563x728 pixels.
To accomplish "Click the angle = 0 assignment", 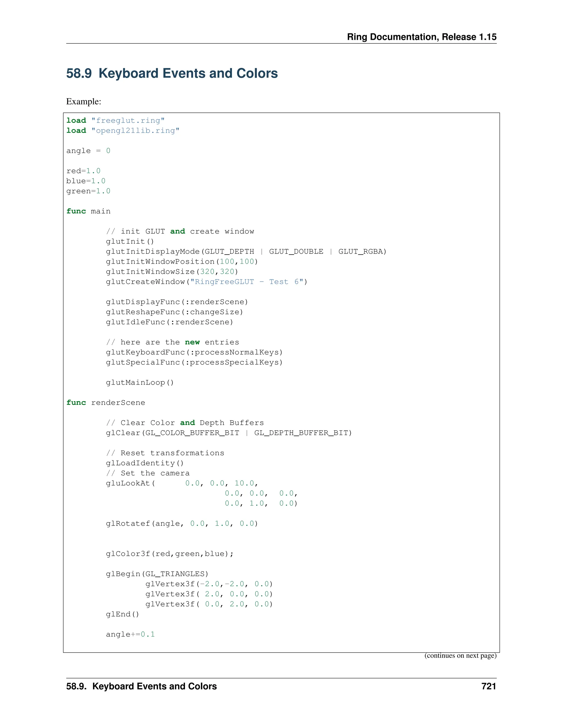I will tap(88, 151).
